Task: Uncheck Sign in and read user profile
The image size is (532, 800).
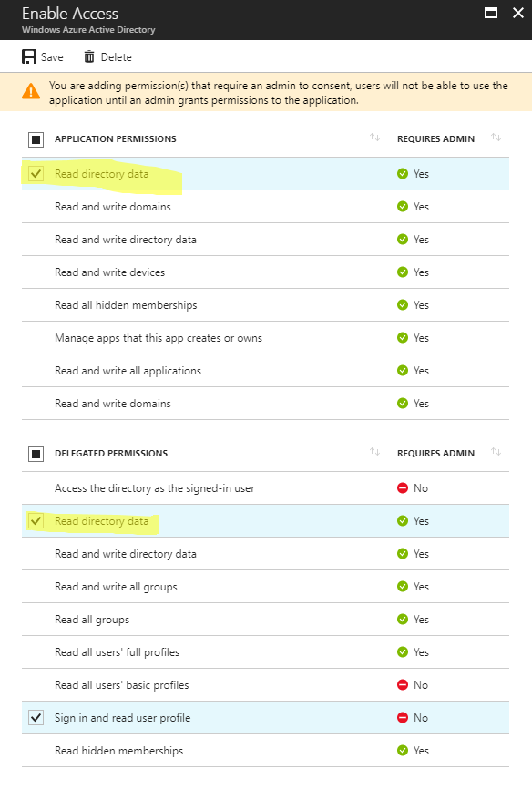Action: pyautogui.click(x=36, y=718)
